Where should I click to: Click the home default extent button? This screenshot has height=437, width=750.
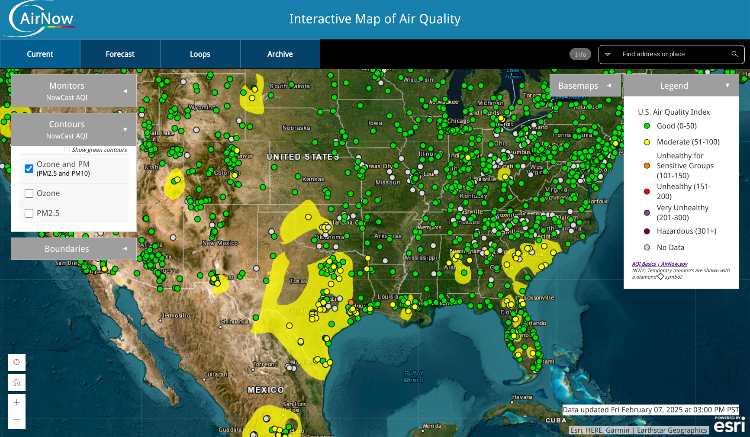point(17,382)
